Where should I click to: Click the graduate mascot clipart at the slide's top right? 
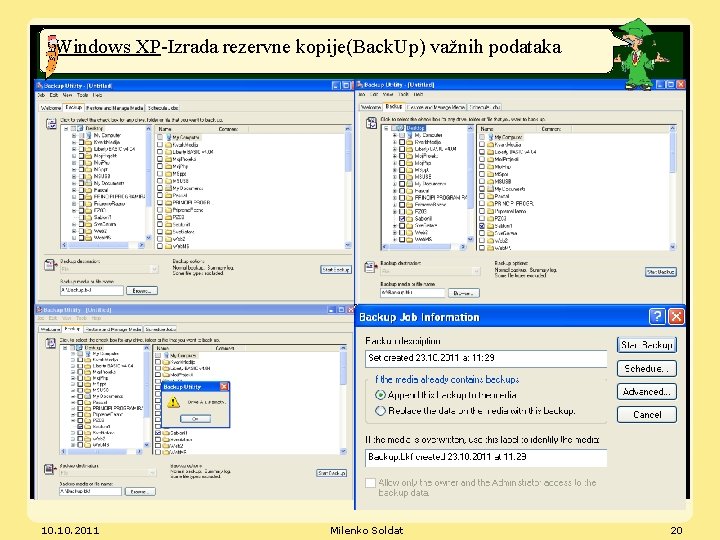pos(641,54)
